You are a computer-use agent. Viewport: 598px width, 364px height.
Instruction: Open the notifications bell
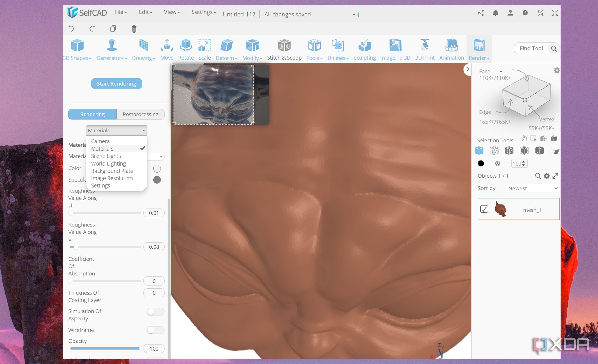coord(495,13)
